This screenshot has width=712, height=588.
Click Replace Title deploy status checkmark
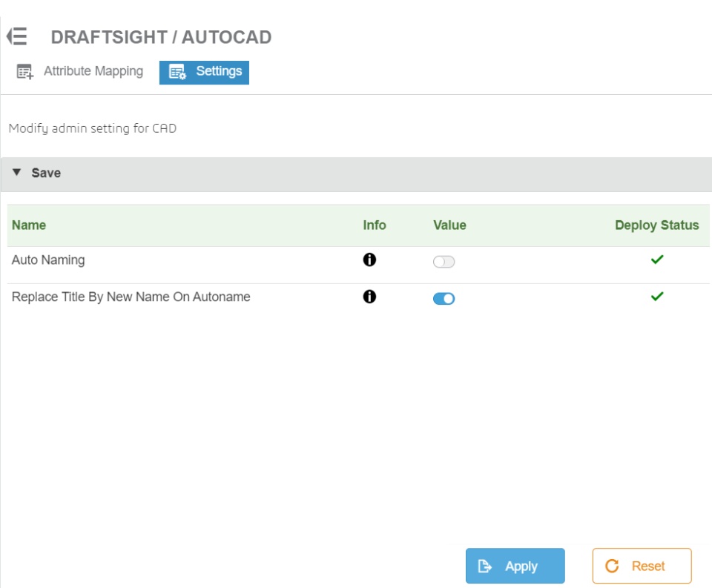click(657, 297)
